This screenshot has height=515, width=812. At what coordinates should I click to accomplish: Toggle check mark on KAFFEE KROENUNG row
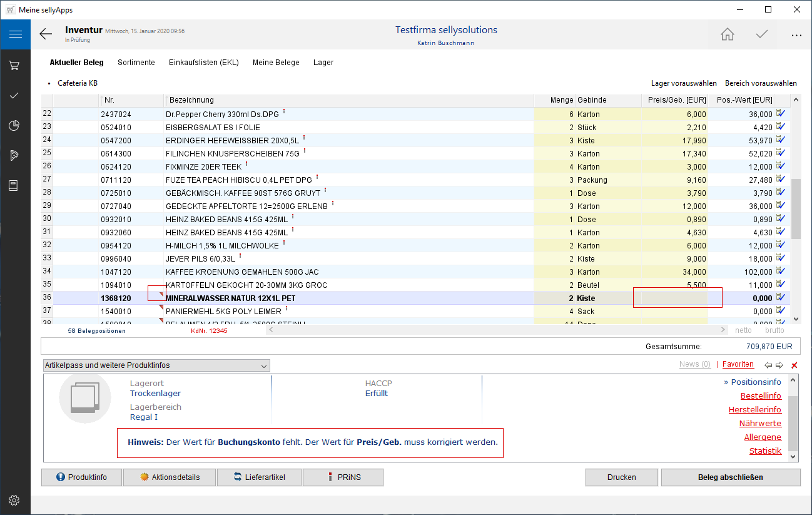click(781, 272)
